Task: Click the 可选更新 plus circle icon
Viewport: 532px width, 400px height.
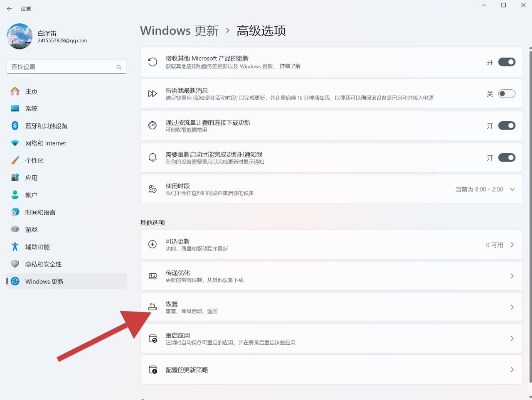Action: pyautogui.click(x=153, y=245)
